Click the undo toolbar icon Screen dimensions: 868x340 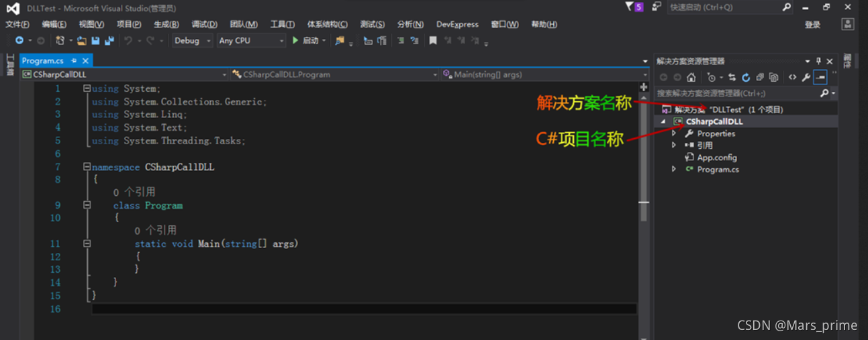click(128, 41)
